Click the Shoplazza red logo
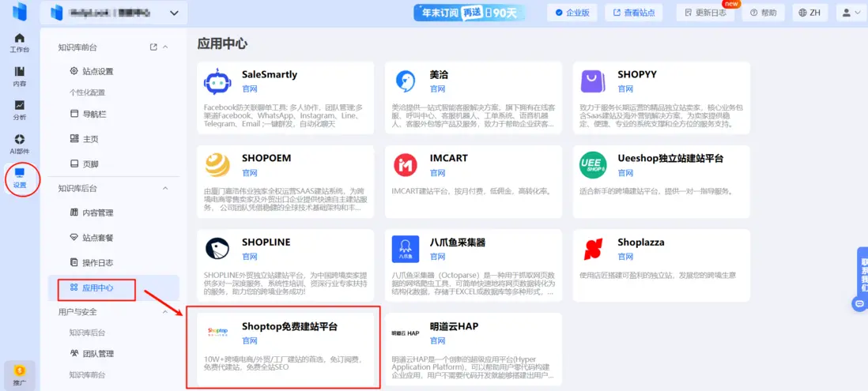868x391 pixels. point(593,250)
